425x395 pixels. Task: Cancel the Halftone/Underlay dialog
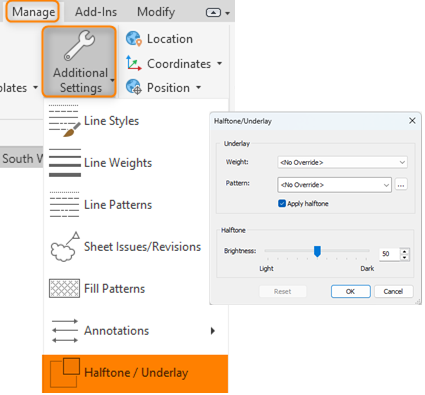coord(393,291)
